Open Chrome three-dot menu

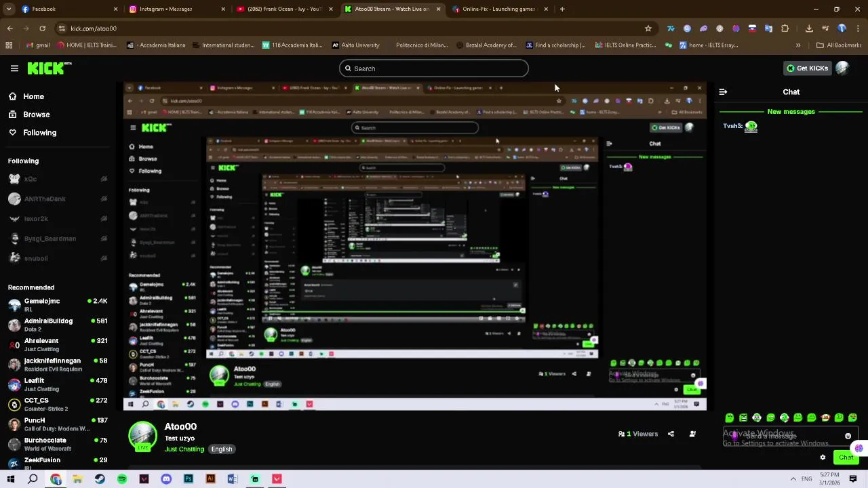(858, 28)
